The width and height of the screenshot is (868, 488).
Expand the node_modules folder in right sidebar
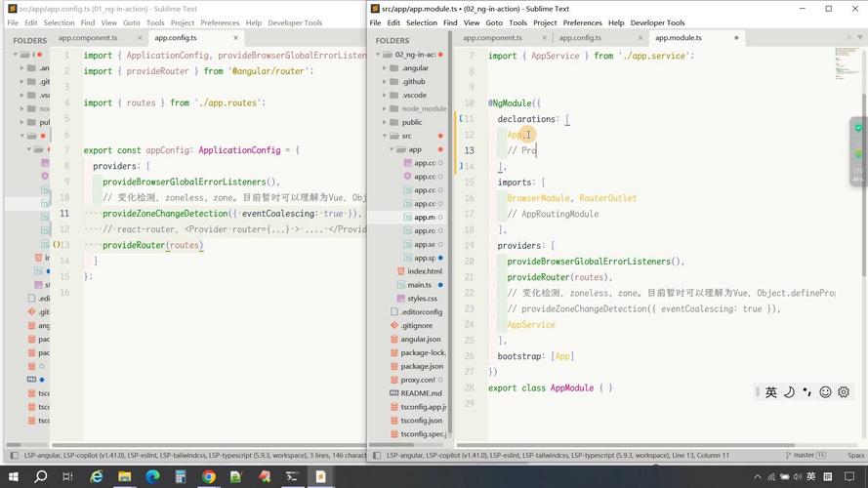pos(423,108)
